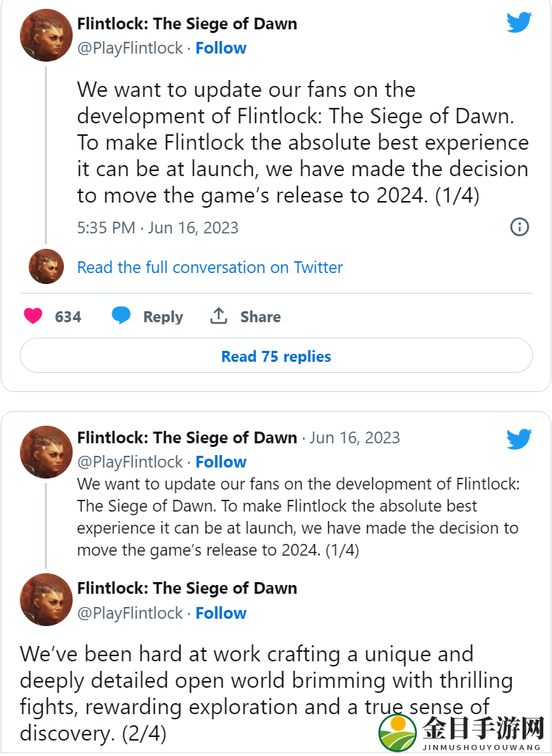This screenshot has height=756, width=552.
Task: Click Twitter bird icon on first tweet
Action: (519, 23)
